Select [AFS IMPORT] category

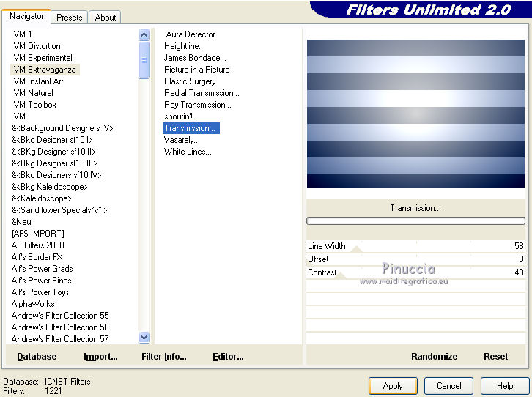[x=38, y=234]
